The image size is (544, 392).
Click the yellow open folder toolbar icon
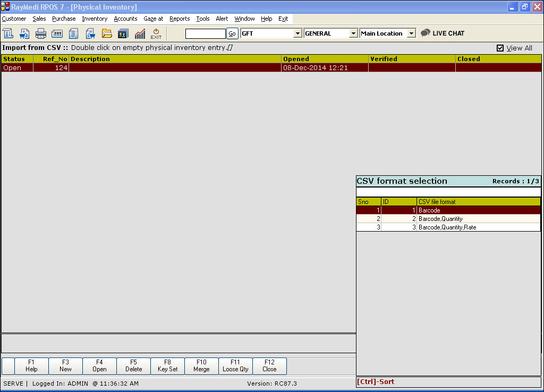[107, 33]
